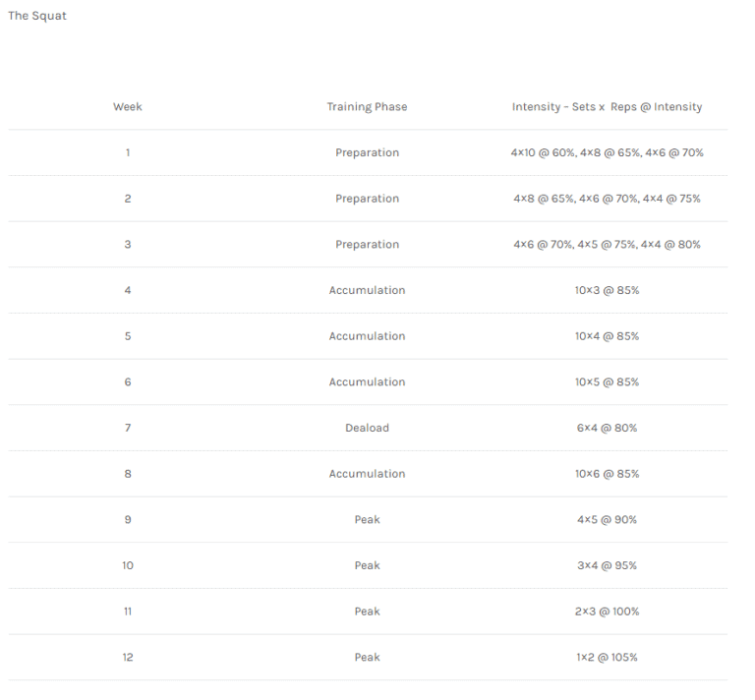This screenshot has height=700, width=755.
Task: Click the "6×4 @ 80%" cell
Action: point(607,428)
